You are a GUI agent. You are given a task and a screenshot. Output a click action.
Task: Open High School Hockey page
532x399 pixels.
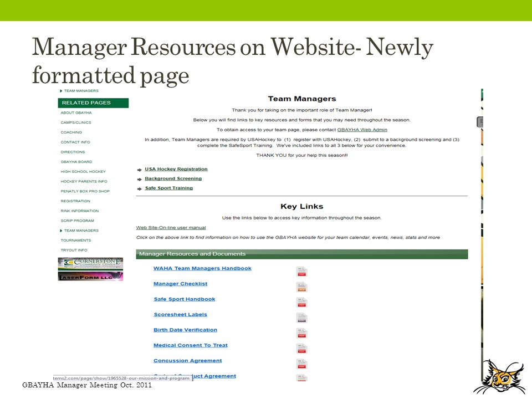point(83,172)
